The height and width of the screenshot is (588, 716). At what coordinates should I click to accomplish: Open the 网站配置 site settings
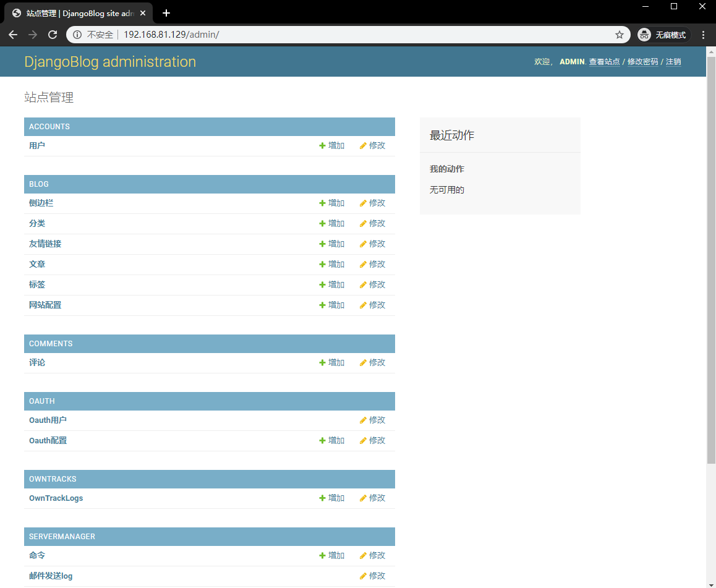pyautogui.click(x=45, y=305)
